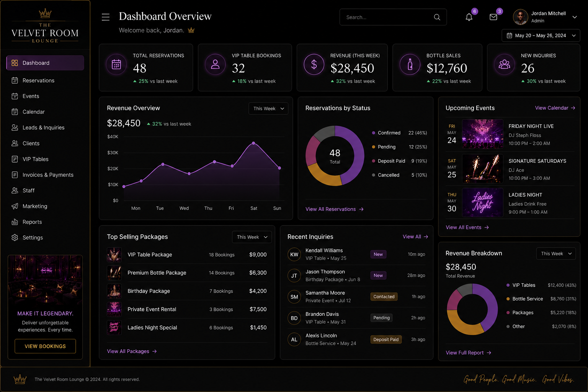Click the Leads & Inquiries sidebar icon
Screen dimensions: 588x392
pyautogui.click(x=15, y=127)
